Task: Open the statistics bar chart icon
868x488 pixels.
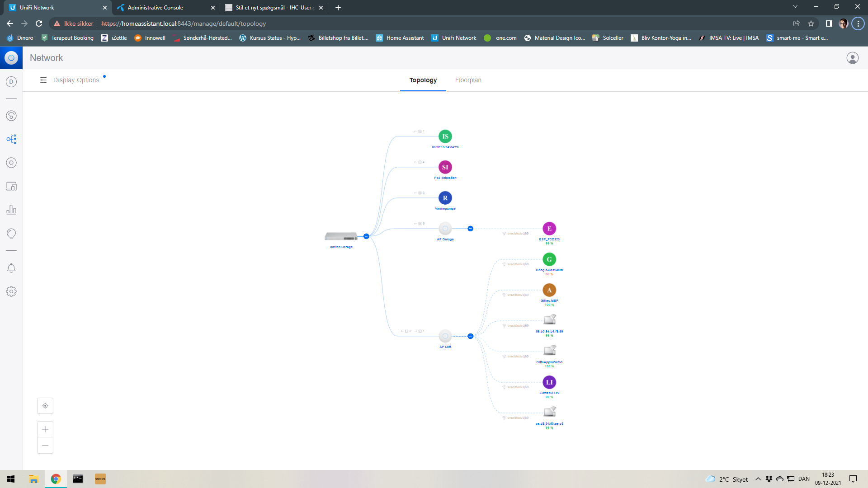Action: click(x=11, y=210)
